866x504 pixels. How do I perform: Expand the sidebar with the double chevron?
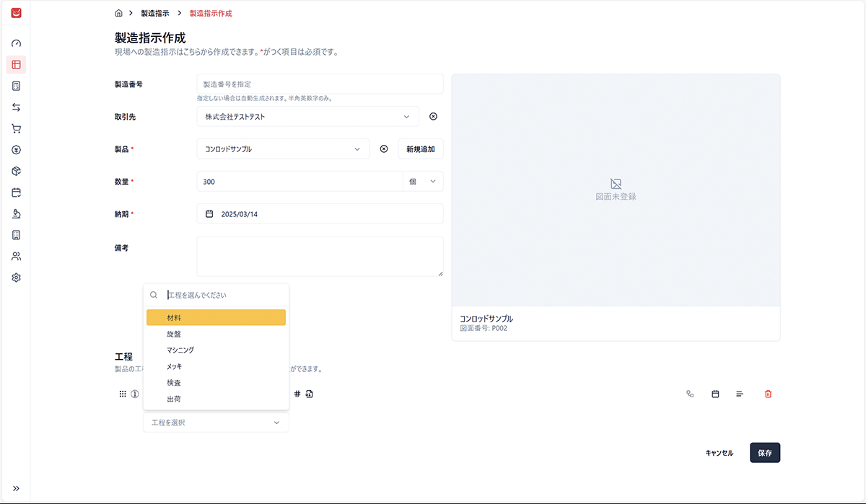pos(16,488)
